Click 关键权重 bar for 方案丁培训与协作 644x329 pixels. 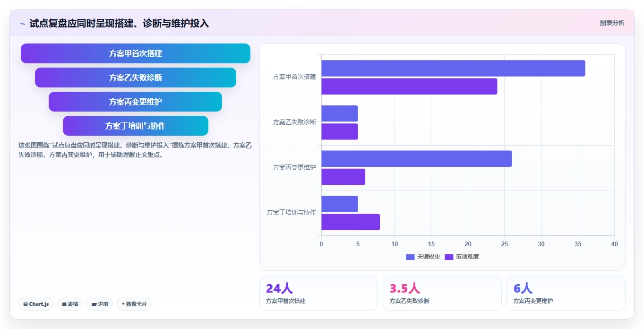coord(340,204)
